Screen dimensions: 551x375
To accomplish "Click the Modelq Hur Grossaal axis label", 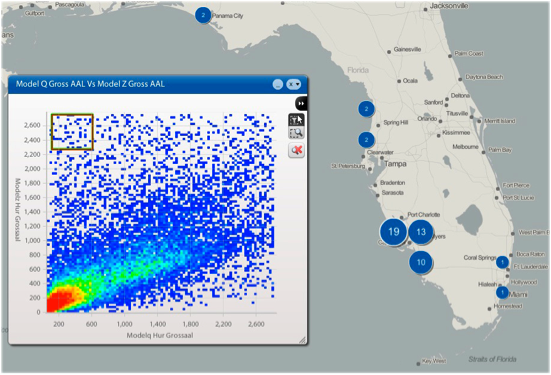I will (160, 335).
